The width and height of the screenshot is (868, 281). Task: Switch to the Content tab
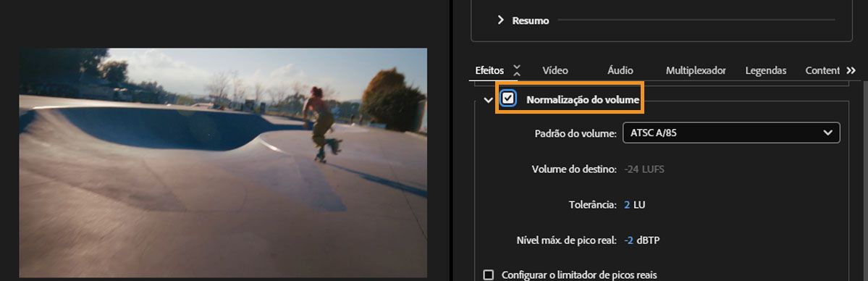click(822, 70)
